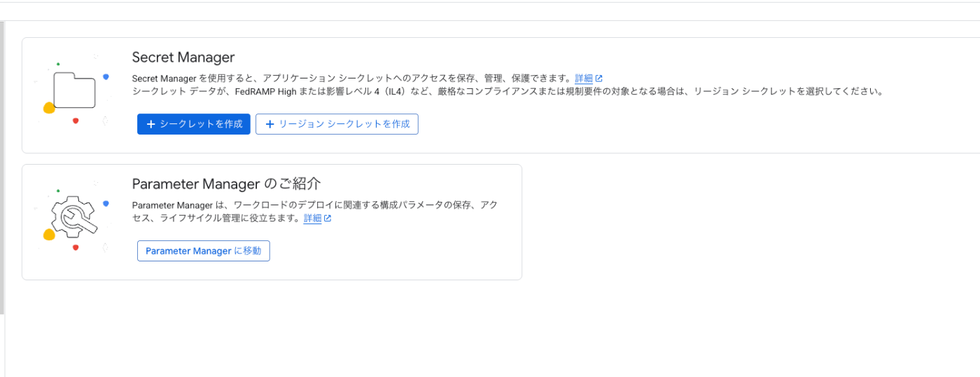
Task: Click the FedRAMP High description text line
Action: (x=508, y=92)
